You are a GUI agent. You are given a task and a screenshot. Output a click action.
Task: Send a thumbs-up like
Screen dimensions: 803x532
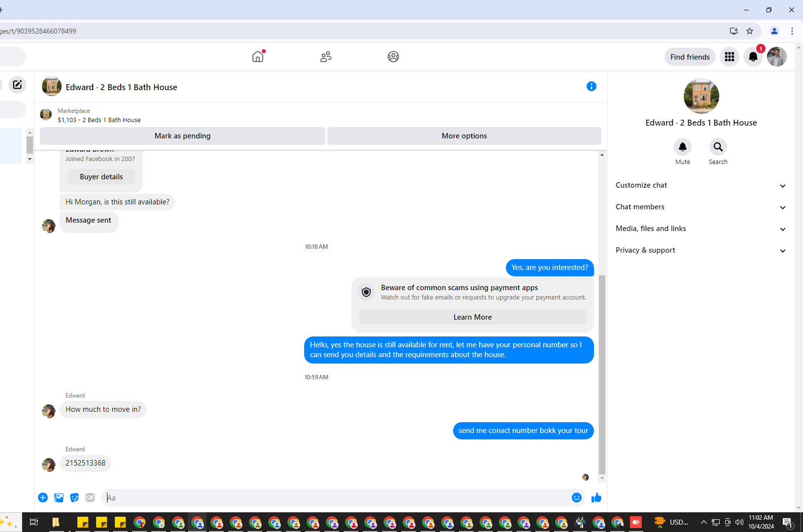[x=596, y=498]
